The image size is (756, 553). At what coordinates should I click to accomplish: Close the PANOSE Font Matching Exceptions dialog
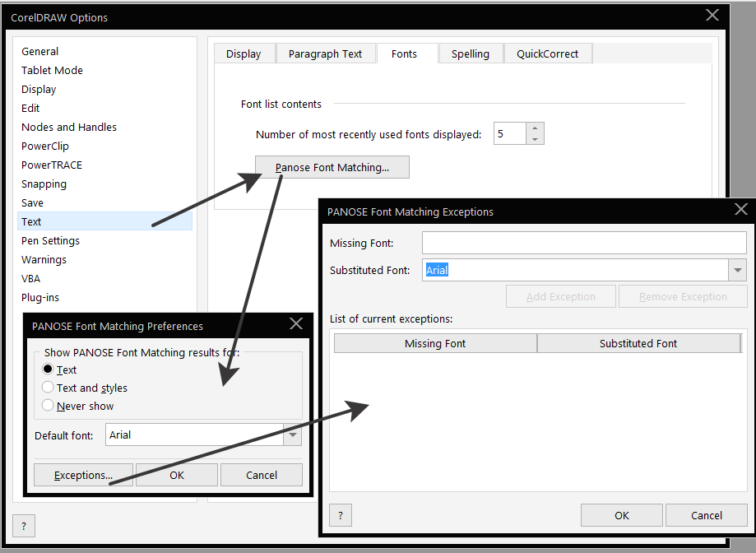(x=740, y=210)
